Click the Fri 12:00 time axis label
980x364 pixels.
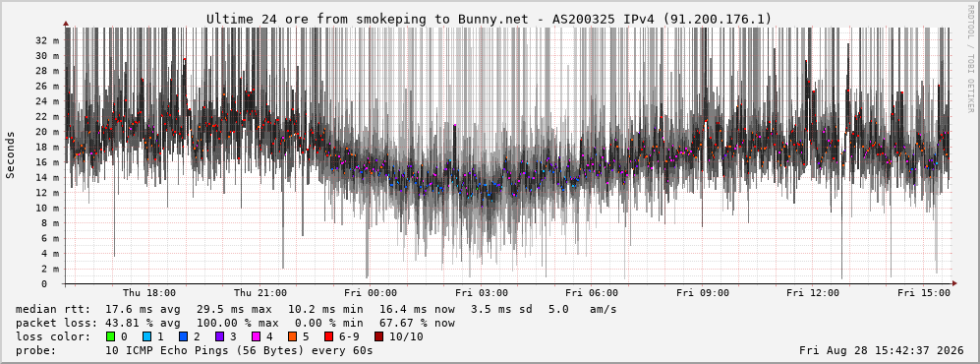tap(813, 293)
